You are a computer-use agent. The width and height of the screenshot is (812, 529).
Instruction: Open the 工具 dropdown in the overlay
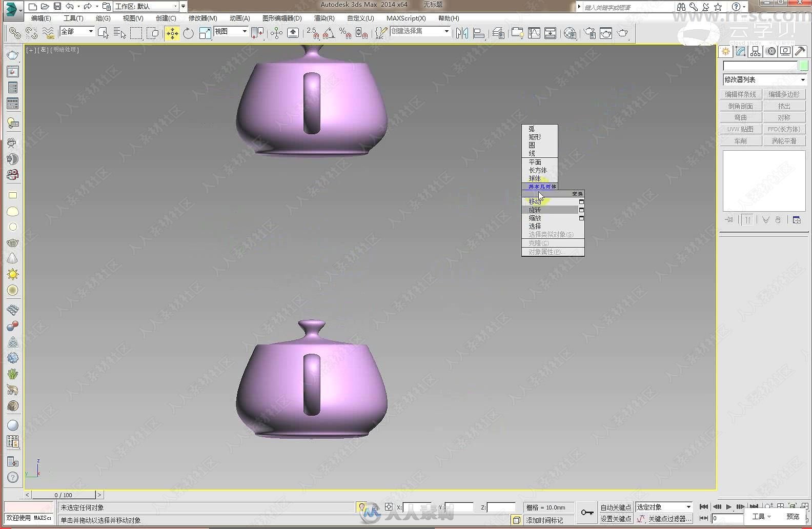(762, 516)
